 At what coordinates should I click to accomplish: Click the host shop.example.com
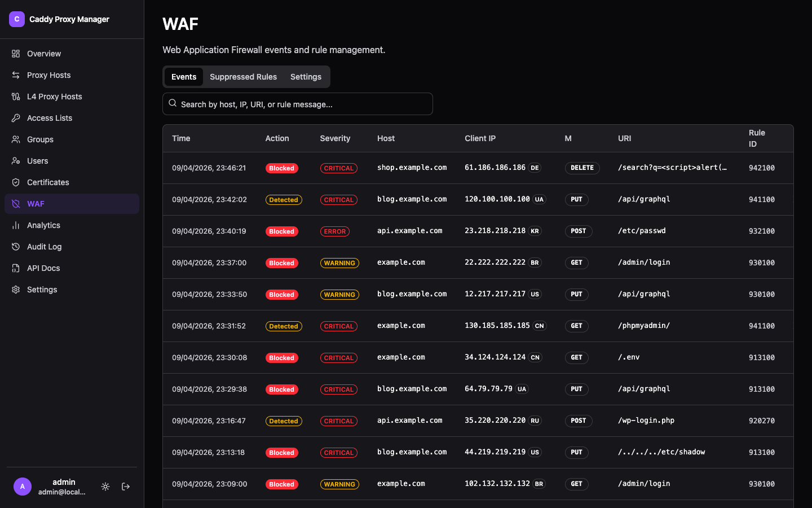pyautogui.click(x=412, y=168)
